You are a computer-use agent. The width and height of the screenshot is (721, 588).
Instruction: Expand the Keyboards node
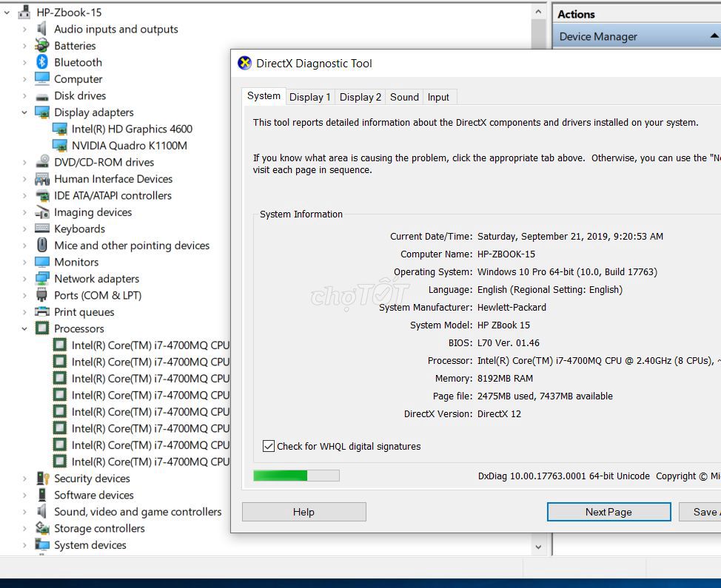[24, 229]
